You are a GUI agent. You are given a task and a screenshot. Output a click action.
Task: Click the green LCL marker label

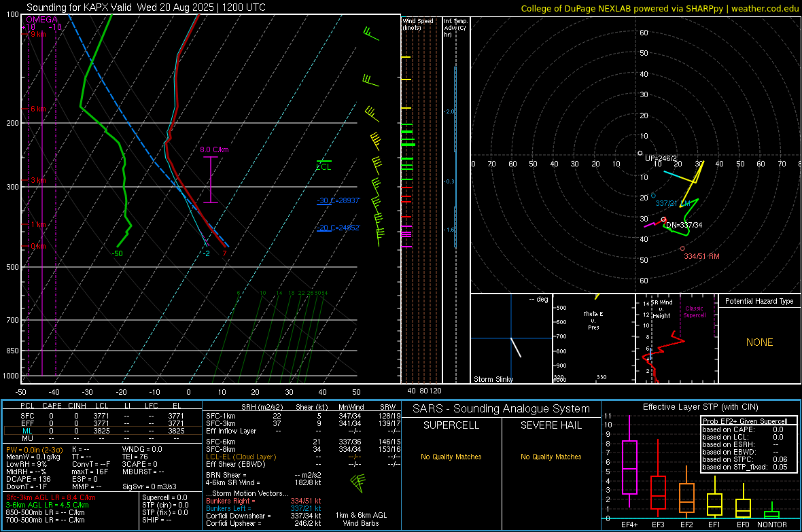click(324, 166)
